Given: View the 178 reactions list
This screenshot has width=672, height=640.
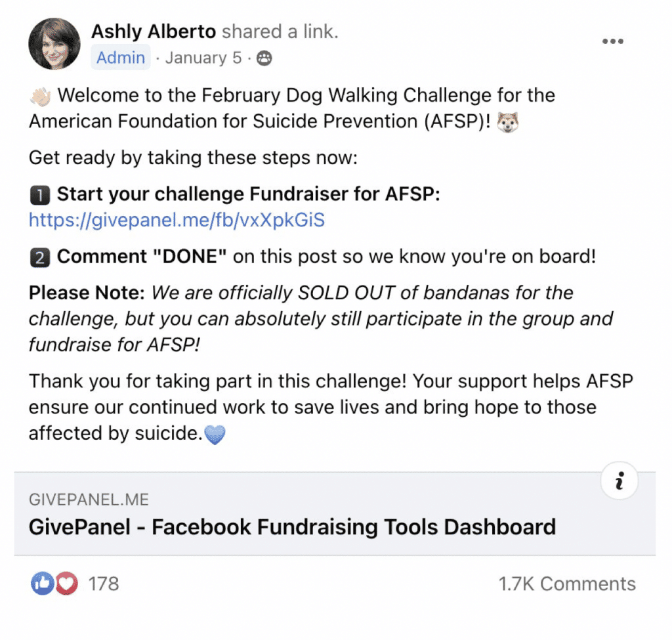Looking at the screenshot, I should tap(104, 584).
